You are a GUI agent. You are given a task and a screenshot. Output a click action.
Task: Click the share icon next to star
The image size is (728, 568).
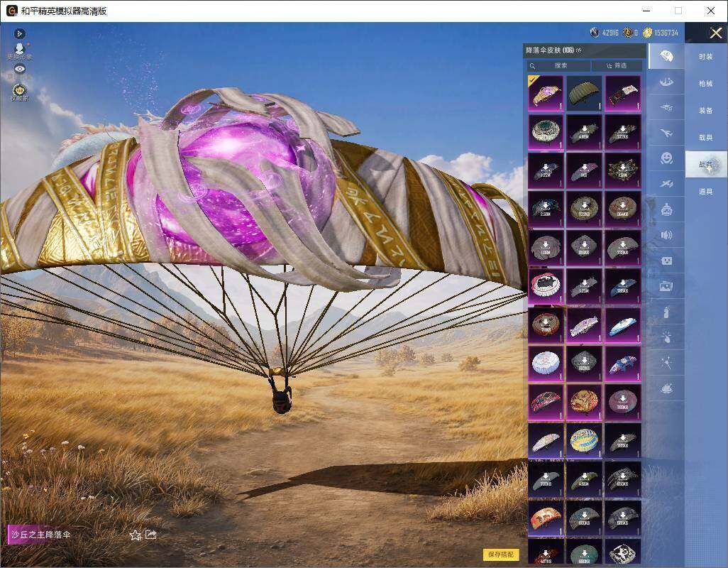[151, 535]
